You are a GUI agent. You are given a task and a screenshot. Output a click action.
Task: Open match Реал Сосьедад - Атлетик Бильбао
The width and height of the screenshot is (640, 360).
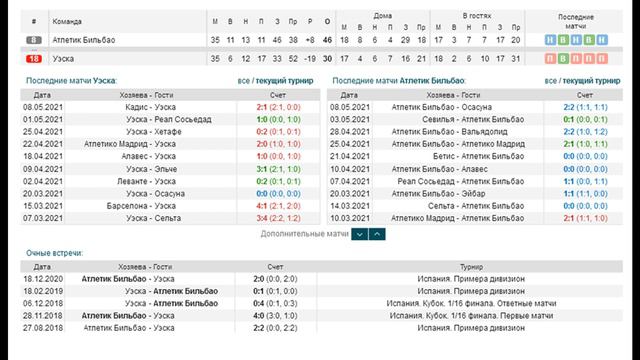point(461,181)
